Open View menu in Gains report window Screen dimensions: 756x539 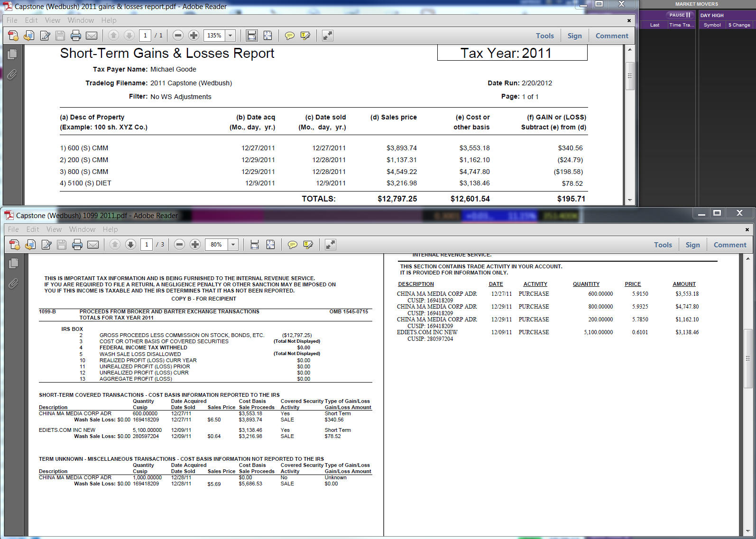click(x=52, y=20)
